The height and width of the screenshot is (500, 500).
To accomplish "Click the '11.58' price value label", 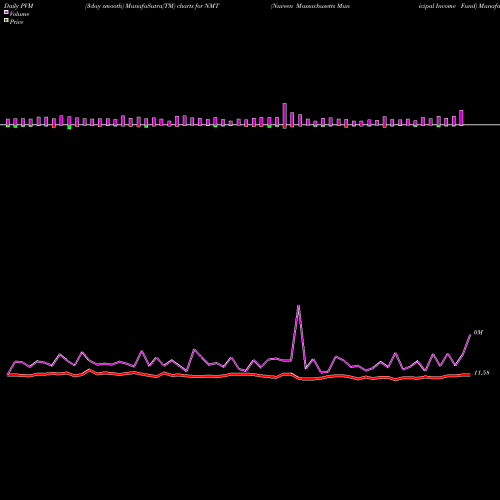I will [x=481, y=373].
